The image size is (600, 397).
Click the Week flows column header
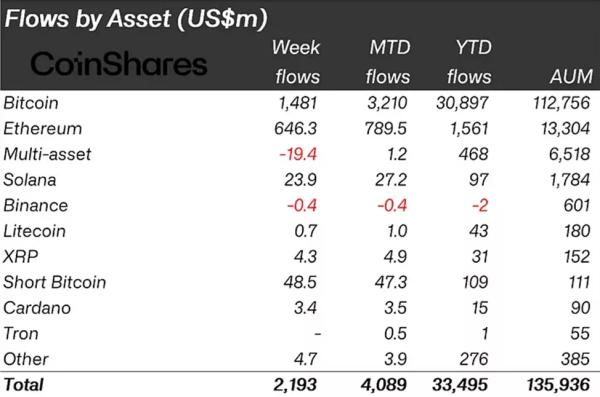coord(296,62)
